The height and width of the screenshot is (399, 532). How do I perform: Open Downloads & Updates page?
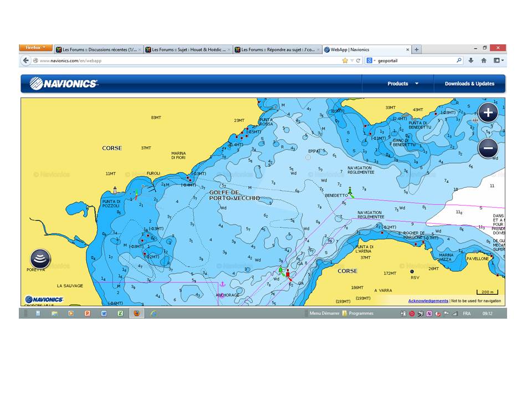pyautogui.click(x=469, y=84)
